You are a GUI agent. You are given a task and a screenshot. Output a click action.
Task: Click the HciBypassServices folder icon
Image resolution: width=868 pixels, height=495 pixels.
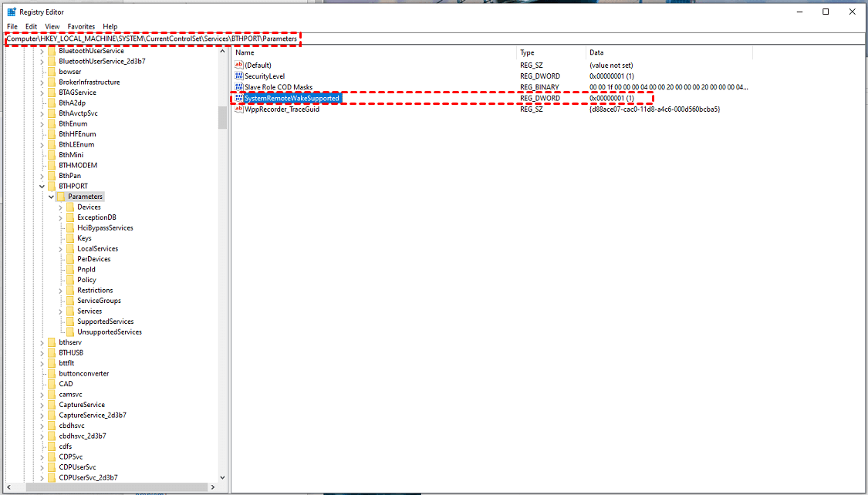pyautogui.click(x=69, y=228)
